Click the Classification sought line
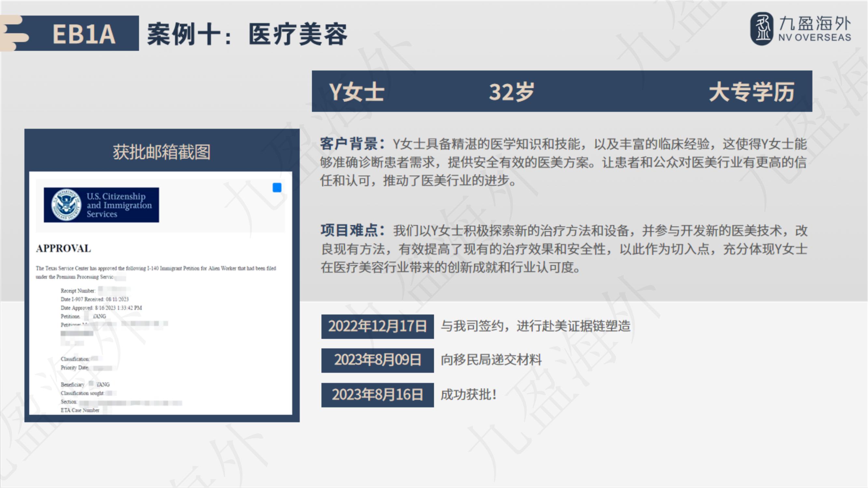 pyautogui.click(x=88, y=393)
